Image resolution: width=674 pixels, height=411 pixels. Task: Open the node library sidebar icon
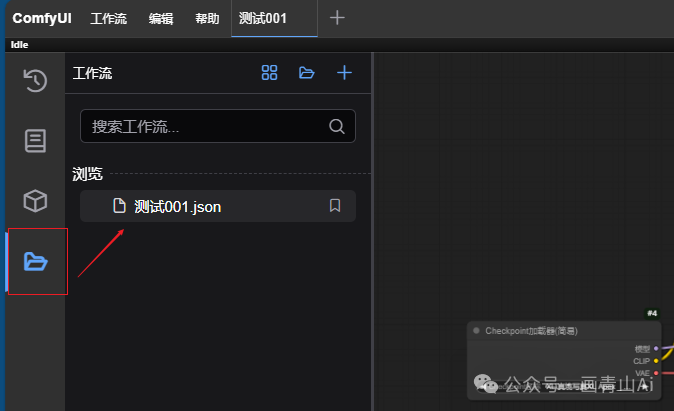tap(35, 141)
